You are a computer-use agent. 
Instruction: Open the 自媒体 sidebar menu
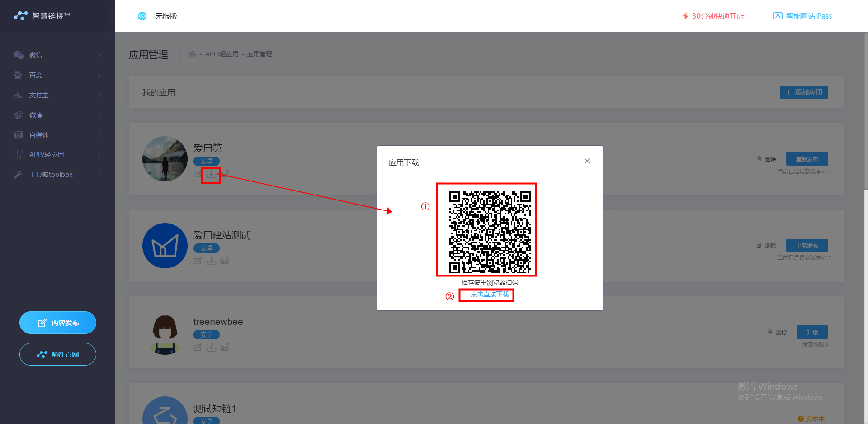(57, 135)
